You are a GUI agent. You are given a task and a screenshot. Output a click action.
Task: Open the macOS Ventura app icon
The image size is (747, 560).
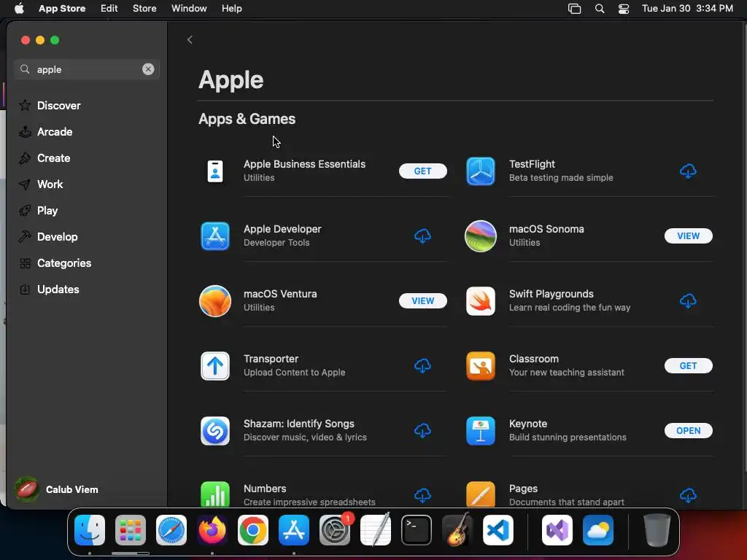(x=215, y=301)
